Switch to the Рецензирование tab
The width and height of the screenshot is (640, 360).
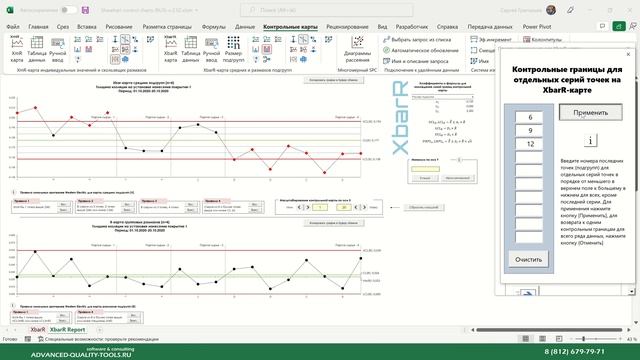(347, 27)
